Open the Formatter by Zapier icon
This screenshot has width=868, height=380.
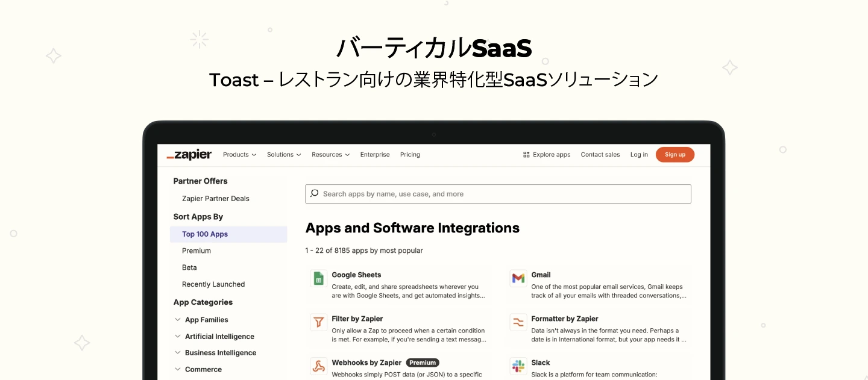point(518,322)
